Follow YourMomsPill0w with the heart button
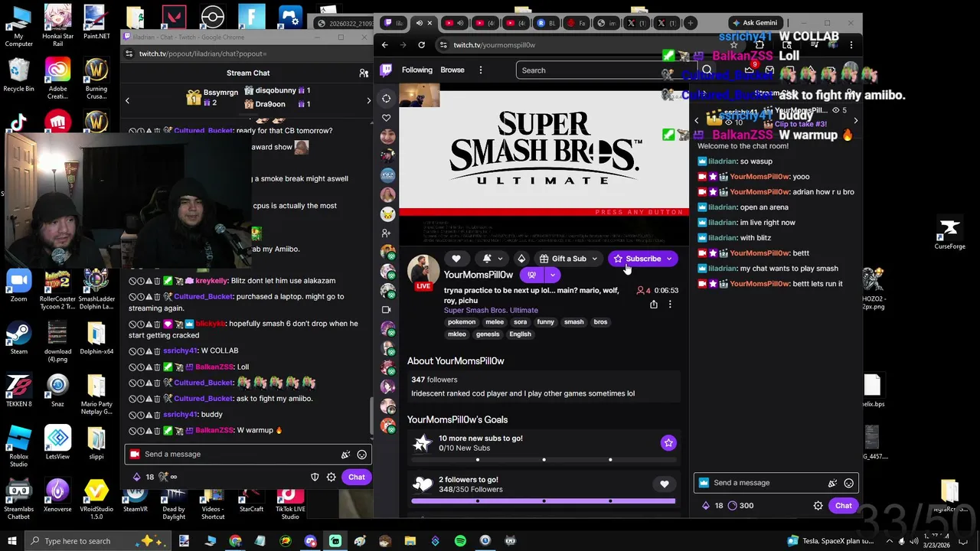This screenshot has width=980, height=551. point(456,259)
